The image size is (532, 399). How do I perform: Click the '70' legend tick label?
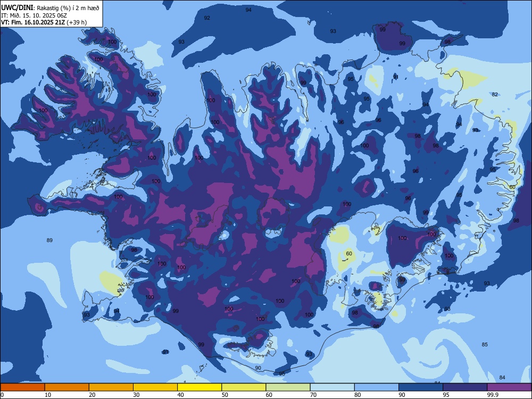(x=313, y=395)
